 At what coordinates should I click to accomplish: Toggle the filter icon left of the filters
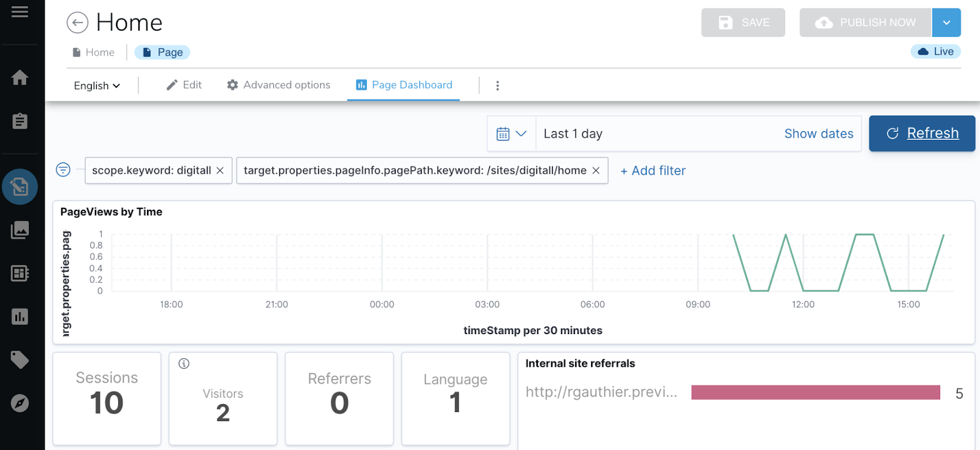pyautogui.click(x=63, y=170)
